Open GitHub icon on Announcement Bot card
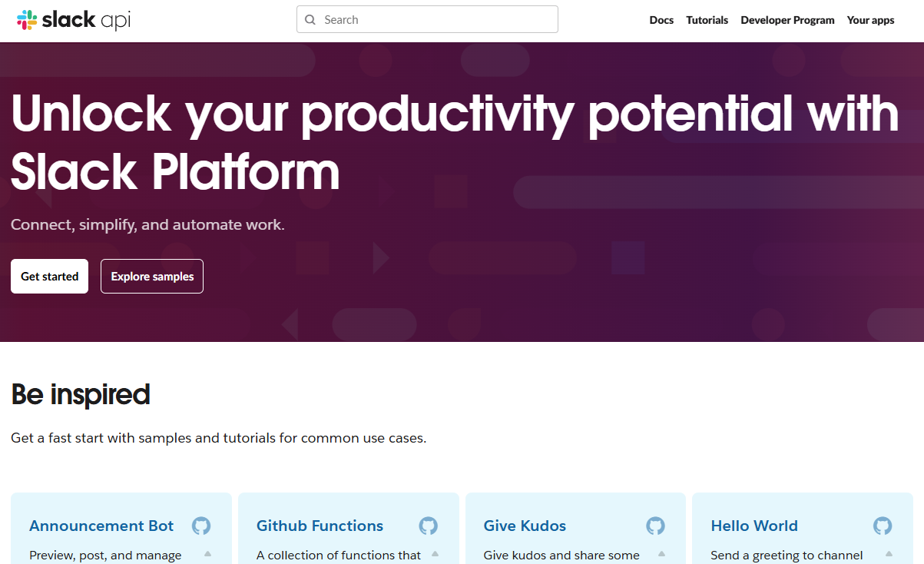This screenshot has height=564, width=924. click(x=201, y=526)
